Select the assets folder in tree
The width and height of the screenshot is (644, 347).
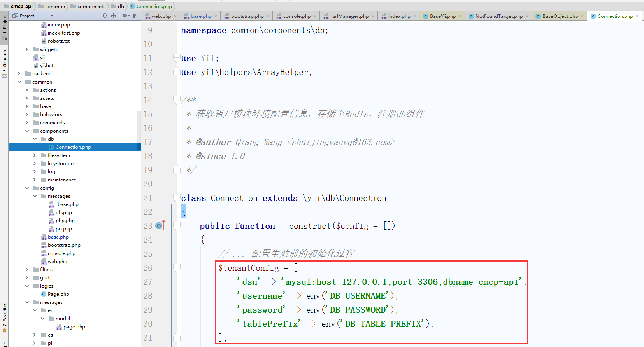coord(47,98)
